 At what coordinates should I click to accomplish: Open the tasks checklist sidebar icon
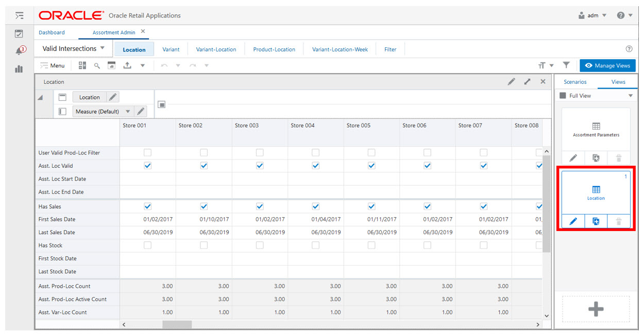click(x=19, y=33)
